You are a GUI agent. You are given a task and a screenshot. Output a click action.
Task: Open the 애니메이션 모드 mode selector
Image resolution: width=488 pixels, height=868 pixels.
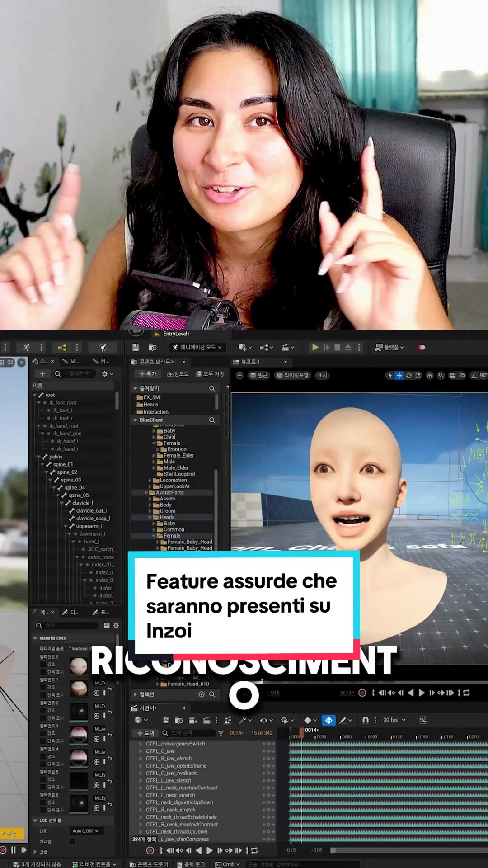click(197, 347)
